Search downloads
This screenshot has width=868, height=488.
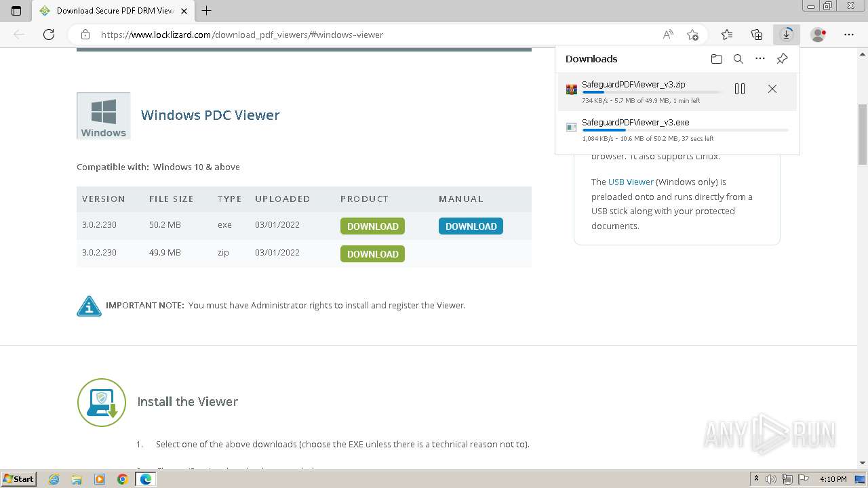point(738,59)
